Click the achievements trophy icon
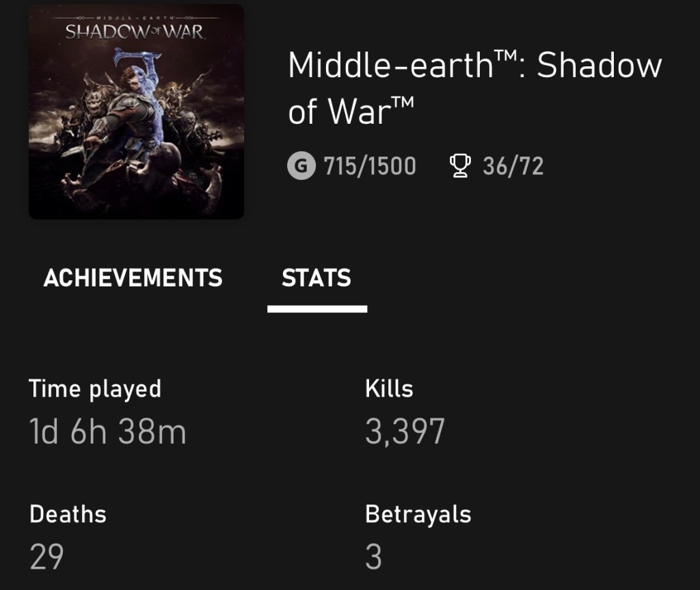This screenshot has height=590, width=700. click(x=461, y=166)
